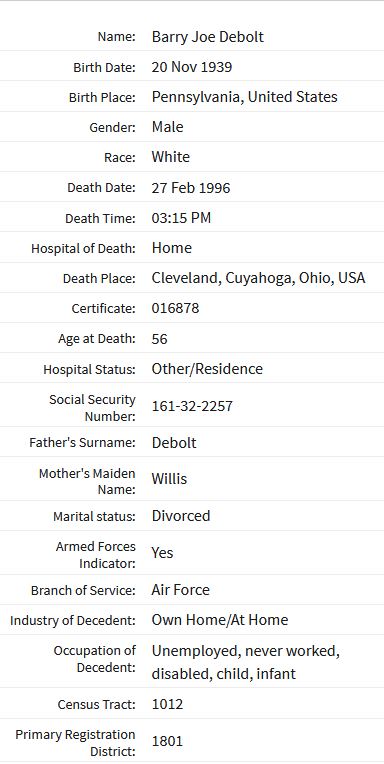This screenshot has height=764, width=384.
Task: Click the Age at Death value 56
Action: pyautogui.click(x=159, y=339)
